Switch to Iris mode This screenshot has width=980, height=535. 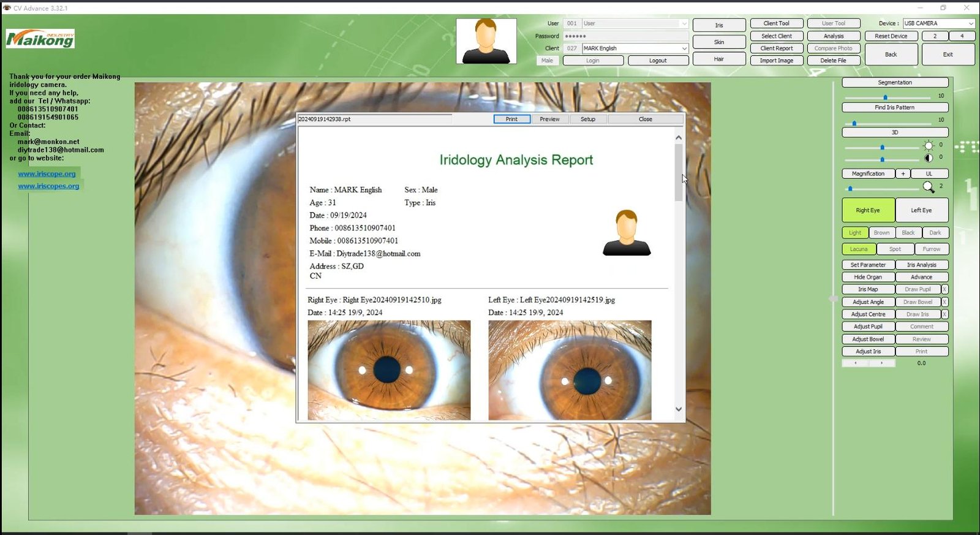719,25
